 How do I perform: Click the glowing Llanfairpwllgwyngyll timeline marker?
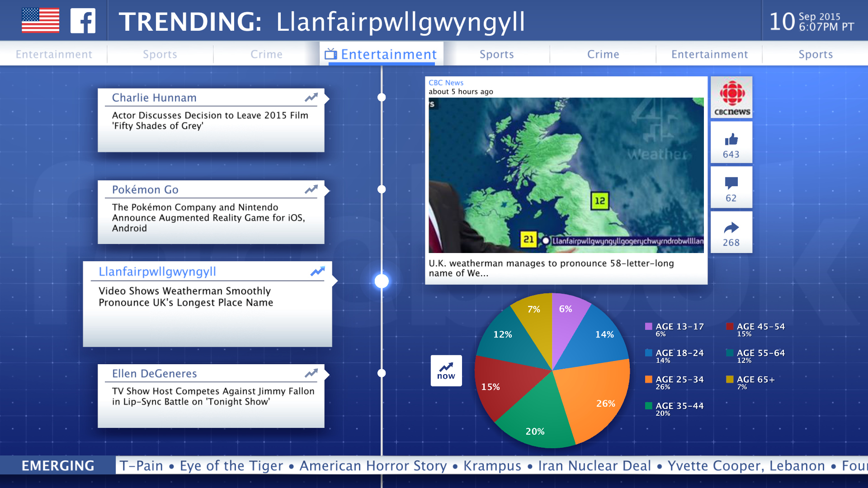[x=382, y=281]
